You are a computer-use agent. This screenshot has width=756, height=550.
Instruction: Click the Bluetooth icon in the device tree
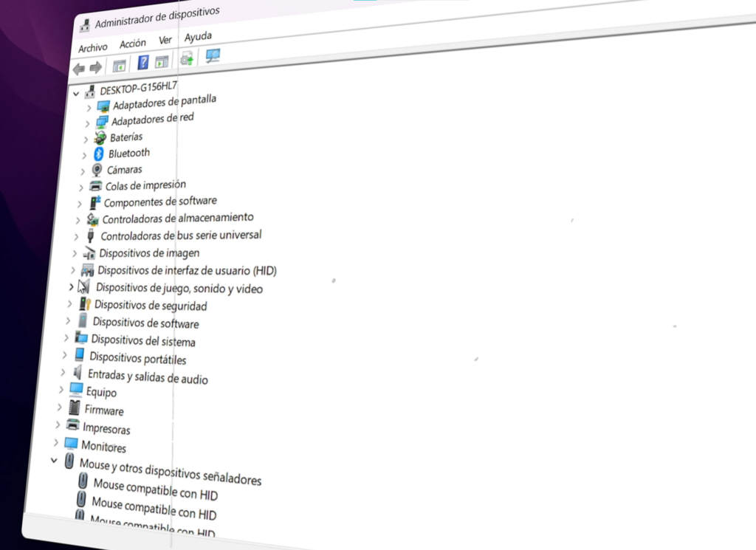(x=100, y=154)
